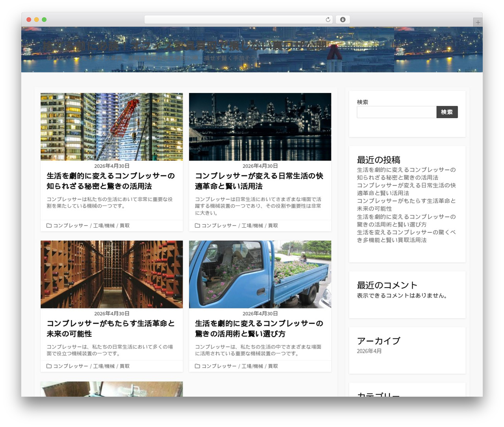The width and height of the screenshot is (504, 427).
Task: Click folder icon under the wine cellar post
Action: [x=49, y=366]
